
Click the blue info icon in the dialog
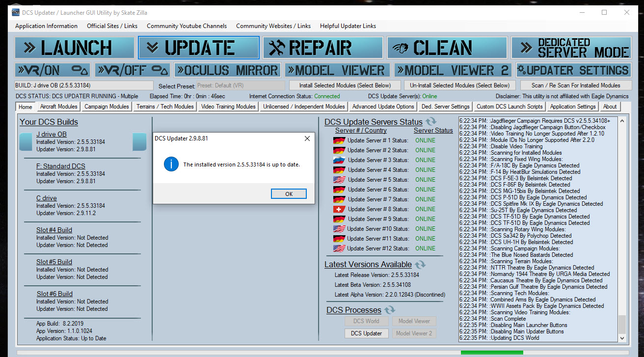(x=171, y=165)
